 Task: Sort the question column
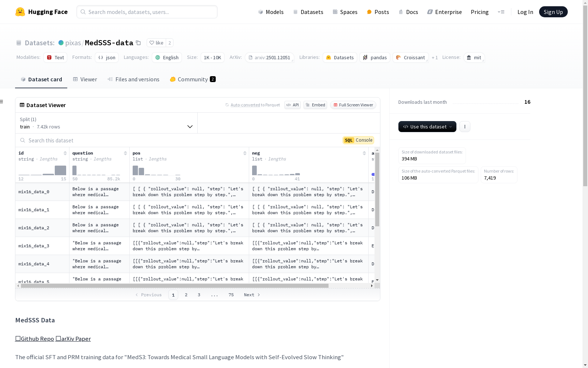125,153
